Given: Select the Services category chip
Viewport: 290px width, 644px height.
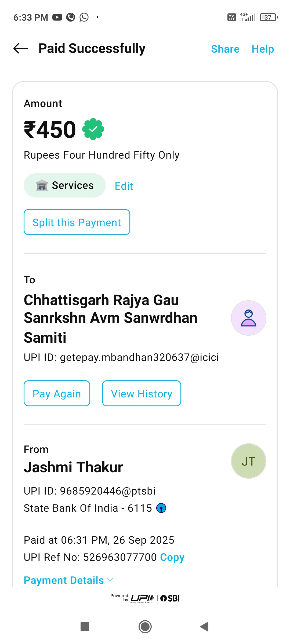Looking at the screenshot, I should pos(65,185).
